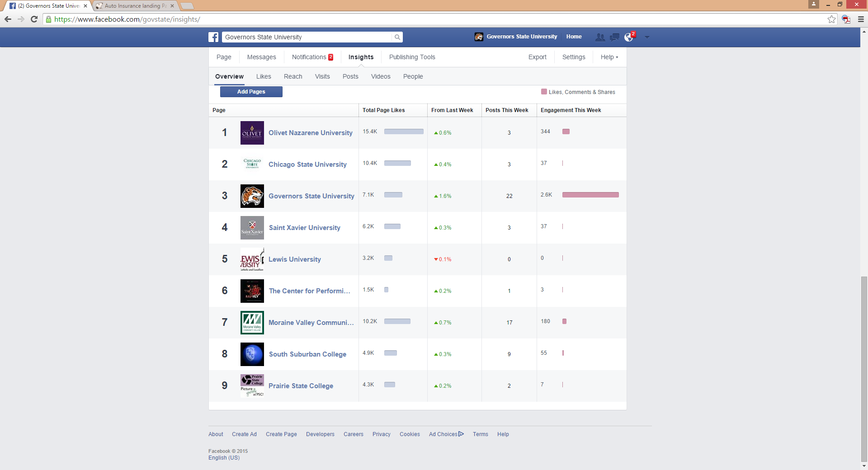The height and width of the screenshot is (470, 868).
Task: Bookmark this page with star icon
Action: coord(831,19)
